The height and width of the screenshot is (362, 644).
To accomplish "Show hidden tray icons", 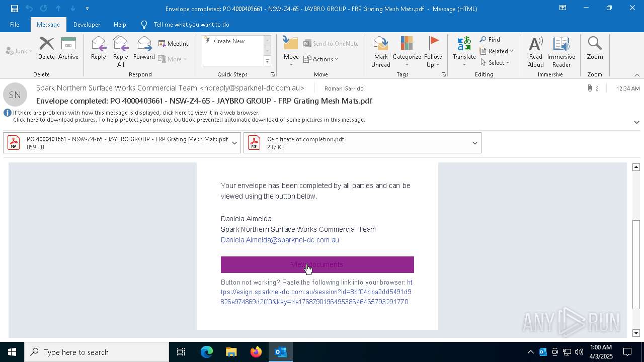I will (530, 352).
